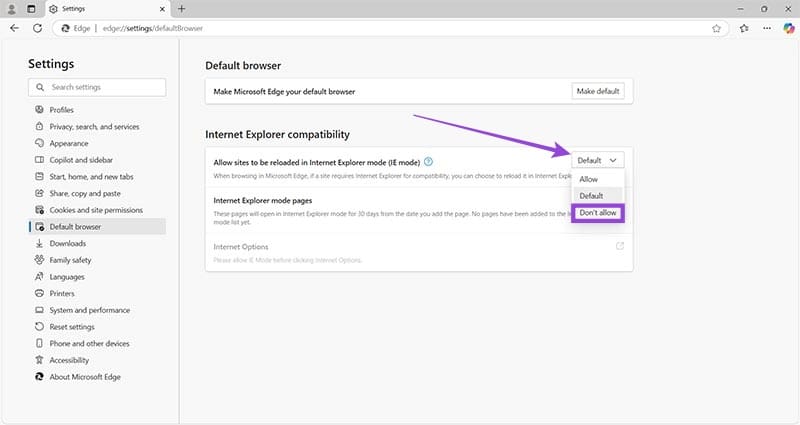Viewport: 800px width, 425px height.
Task: Open Privacy, search, and services settings
Action: click(x=94, y=127)
